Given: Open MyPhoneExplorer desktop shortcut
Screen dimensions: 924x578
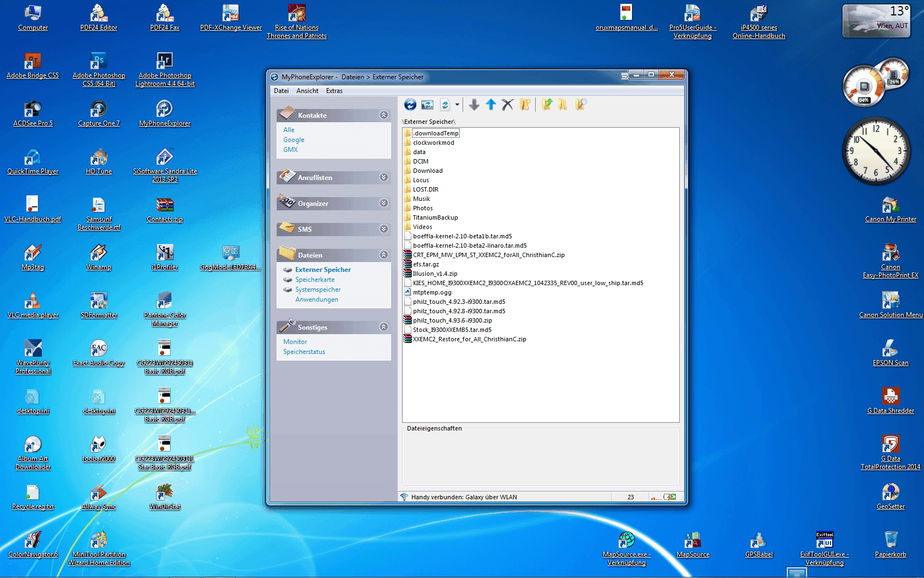Looking at the screenshot, I should click(x=165, y=113).
